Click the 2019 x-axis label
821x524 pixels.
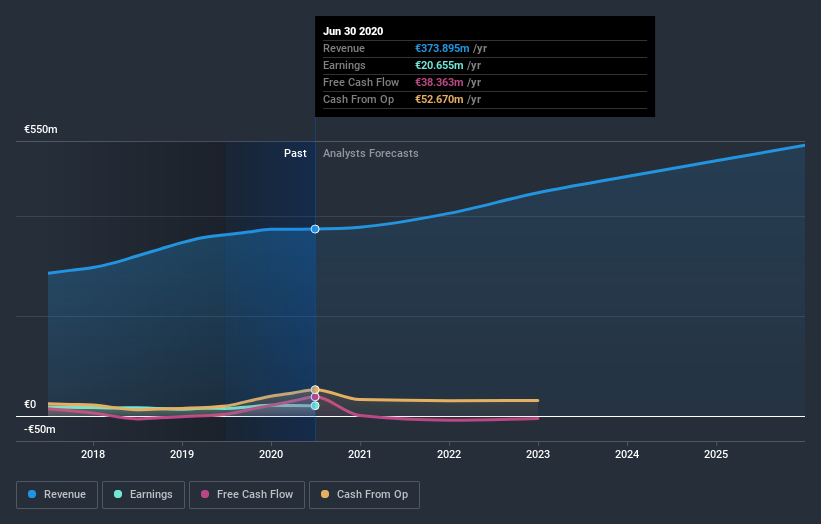tap(182, 454)
